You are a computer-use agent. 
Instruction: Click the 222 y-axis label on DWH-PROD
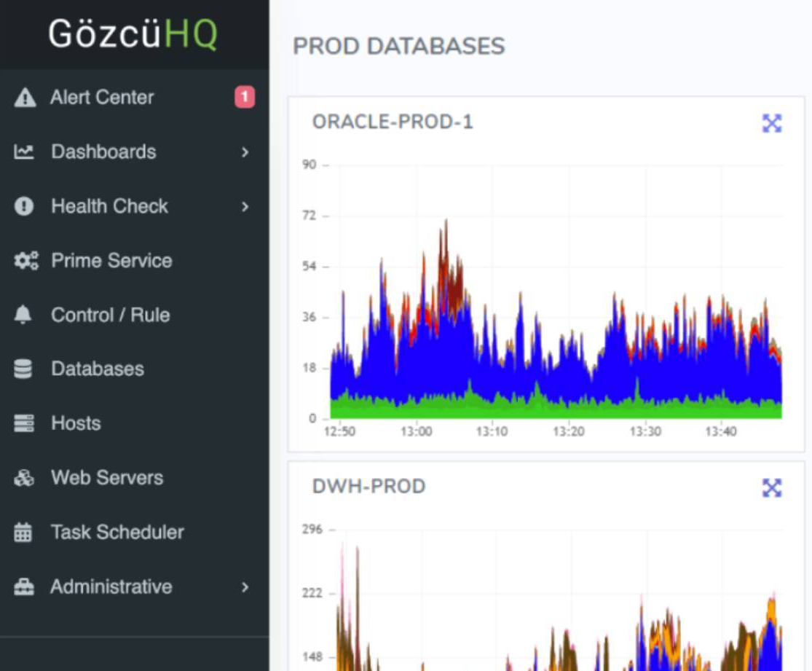click(x=312, y=593)
